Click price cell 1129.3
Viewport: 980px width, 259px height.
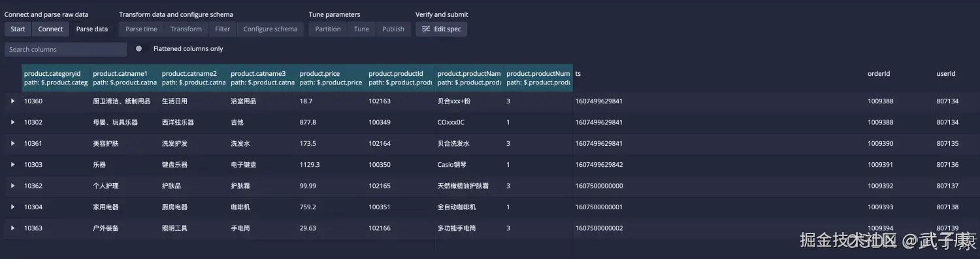pos(310,165)
